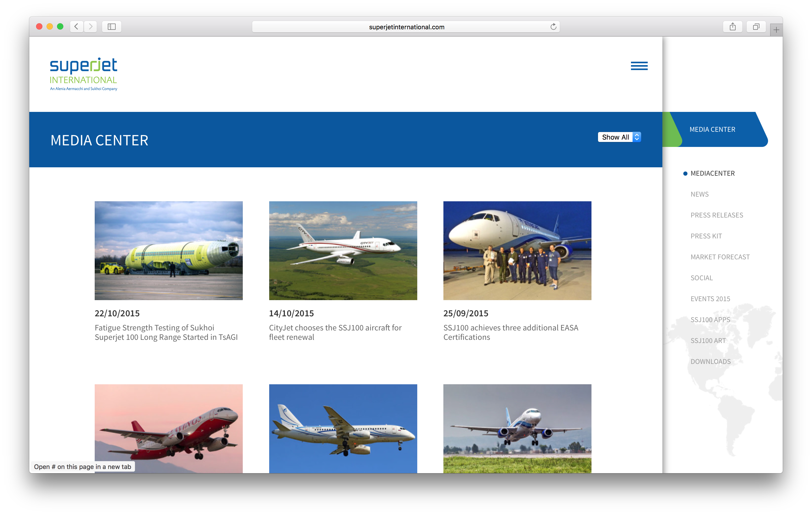This screenshot has height=515, width=812.
Task: Open the hamburger navigation menu
Action: click(x=639, y=66)
